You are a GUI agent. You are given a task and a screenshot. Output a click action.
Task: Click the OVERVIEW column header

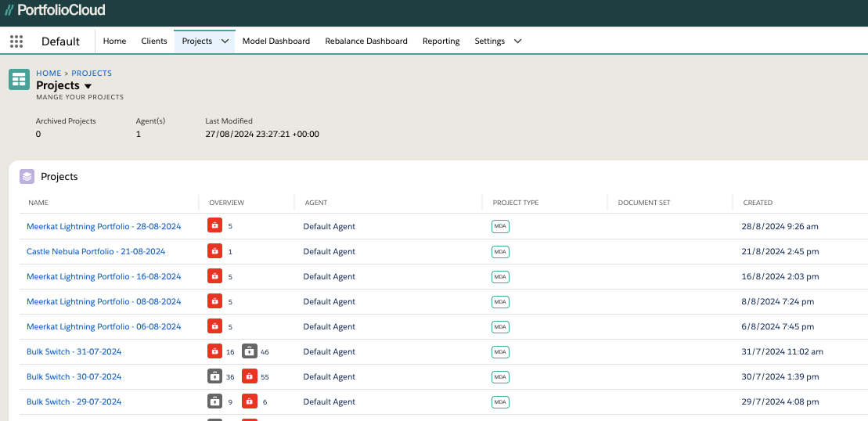[x=226, y=203]
